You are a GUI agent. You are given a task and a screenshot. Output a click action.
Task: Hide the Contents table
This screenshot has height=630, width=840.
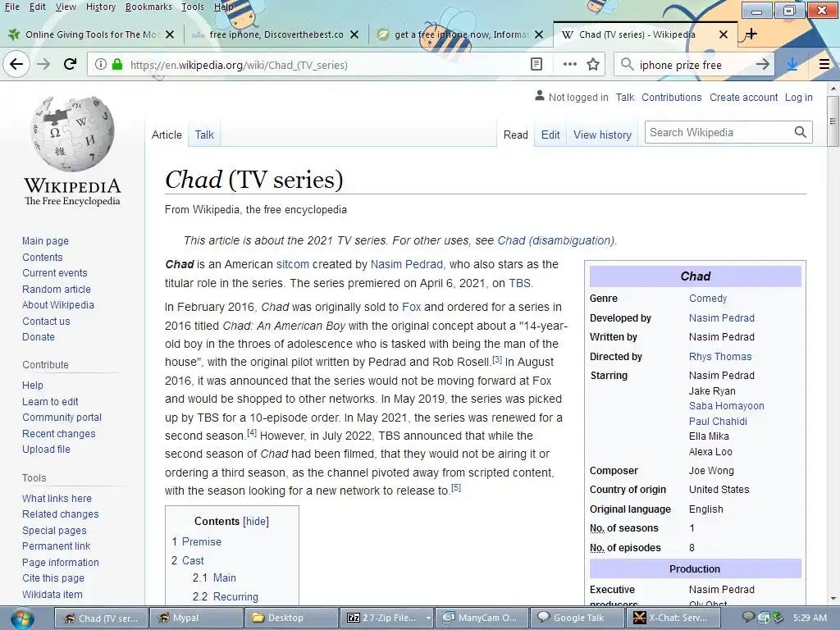(x=256, y=521)
